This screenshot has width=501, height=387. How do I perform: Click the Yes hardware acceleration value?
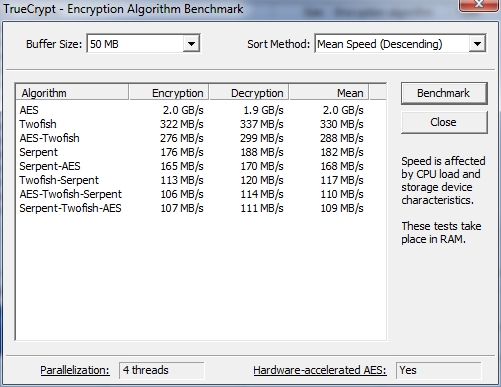point(438,370)
